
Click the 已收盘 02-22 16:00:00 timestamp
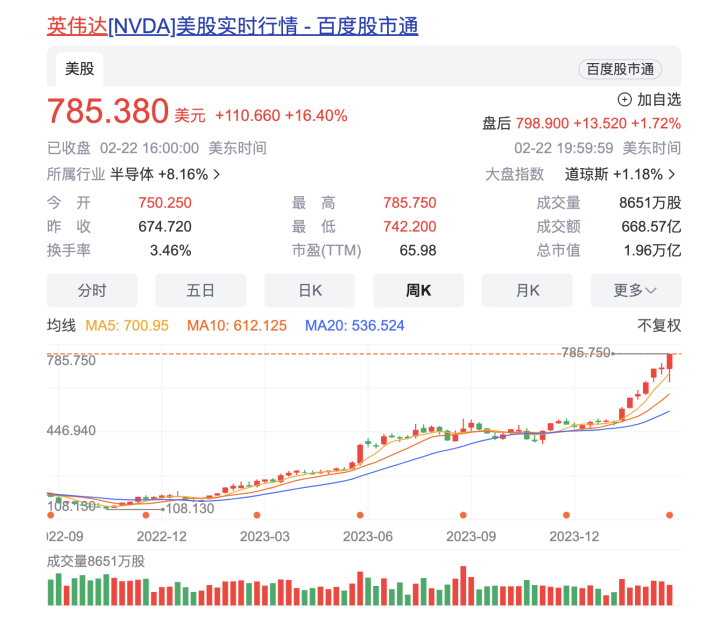tap(157, 148)
